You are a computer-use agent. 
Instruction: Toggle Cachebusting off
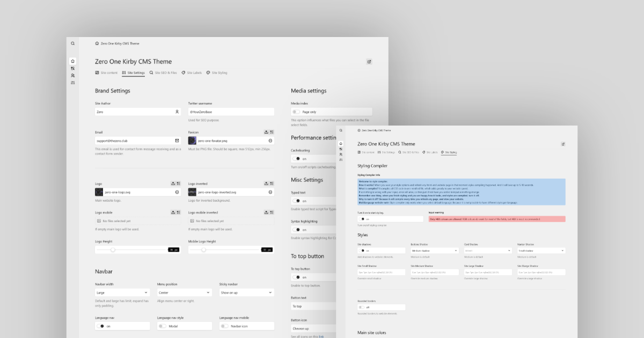296,158
